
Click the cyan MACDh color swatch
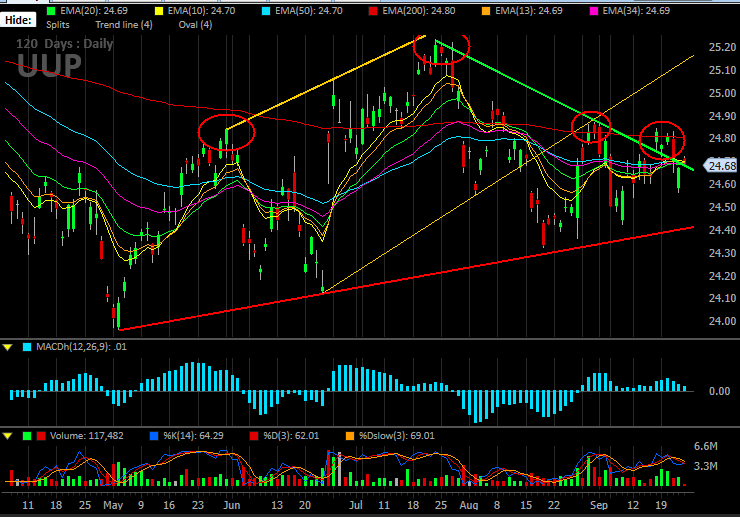pyautogui.click(x=27, y=347)
